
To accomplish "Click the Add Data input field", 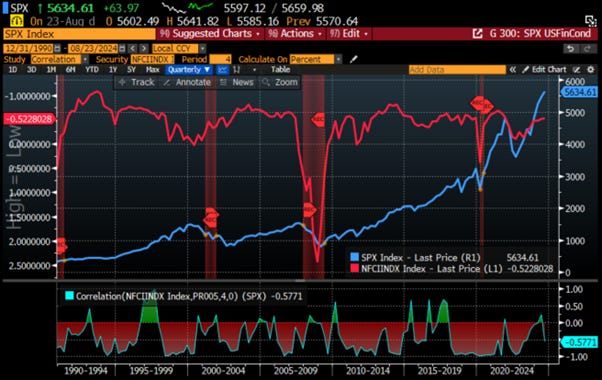I will (x=457, y=69).
